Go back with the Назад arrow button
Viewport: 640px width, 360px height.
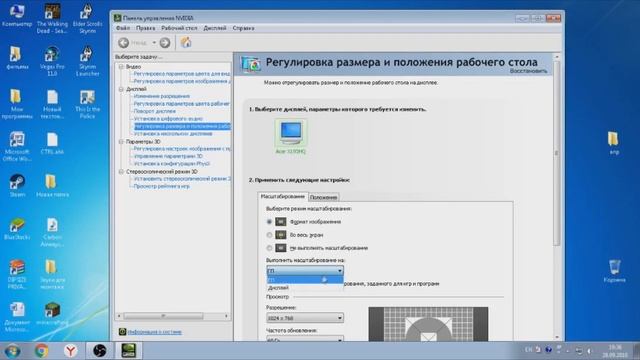124,42
